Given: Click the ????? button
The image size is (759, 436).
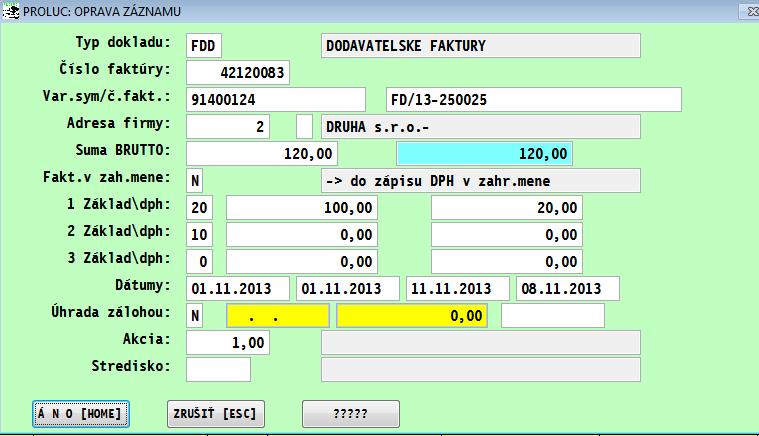Looking at the screenshot, I should 350,413.
